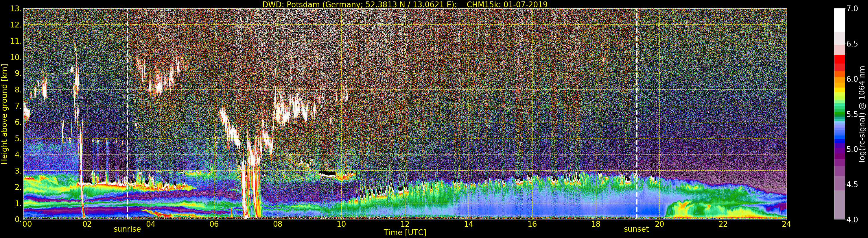Click the colorbar tick label '4.5'
The width and height of the screenshot is (868, 238).
click(x=852, y=185)
